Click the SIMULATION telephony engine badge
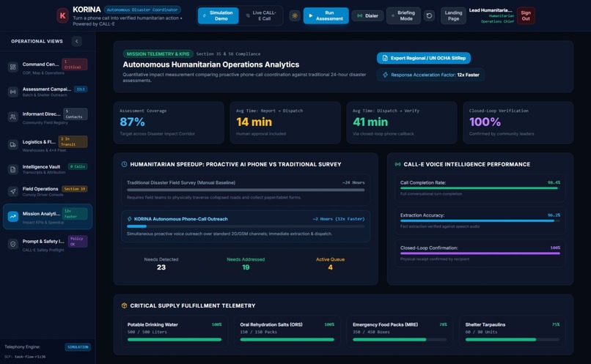Viewport: 591px width, 364px height. 78,347
